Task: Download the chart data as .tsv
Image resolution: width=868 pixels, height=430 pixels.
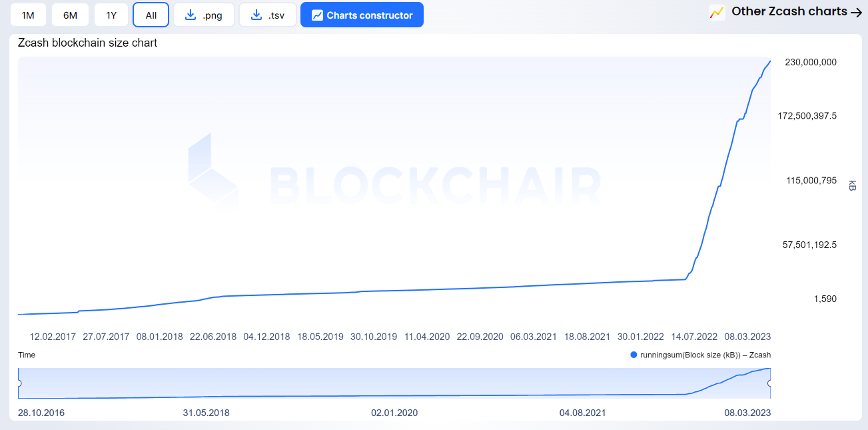Action: [x=267, y=15]
